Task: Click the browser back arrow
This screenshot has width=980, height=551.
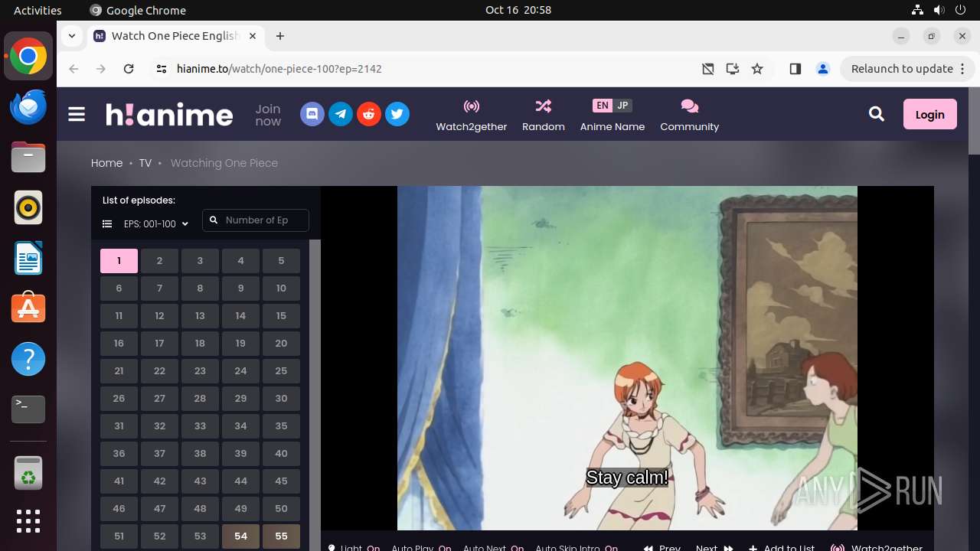Action: tap(73, 69)
